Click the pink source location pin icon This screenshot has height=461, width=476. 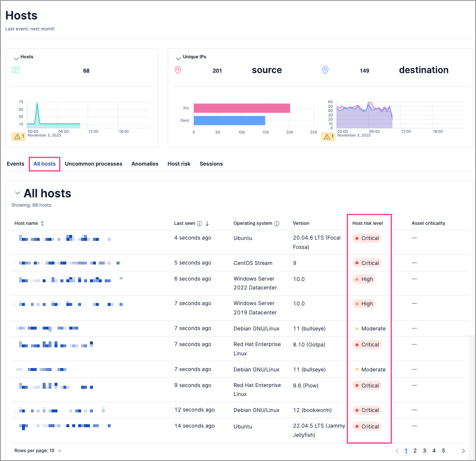coord(178,70)
